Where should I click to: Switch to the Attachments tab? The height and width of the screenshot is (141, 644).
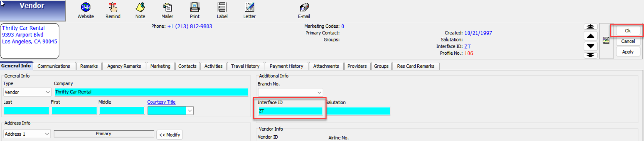pyautogui.click(x=326, y=66)
